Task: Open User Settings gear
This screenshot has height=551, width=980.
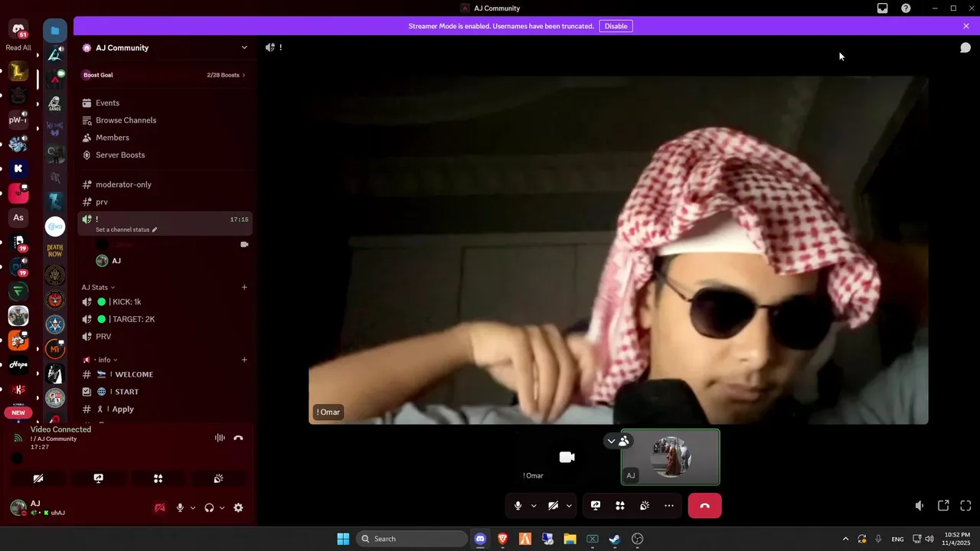Action: click(238, 507)
